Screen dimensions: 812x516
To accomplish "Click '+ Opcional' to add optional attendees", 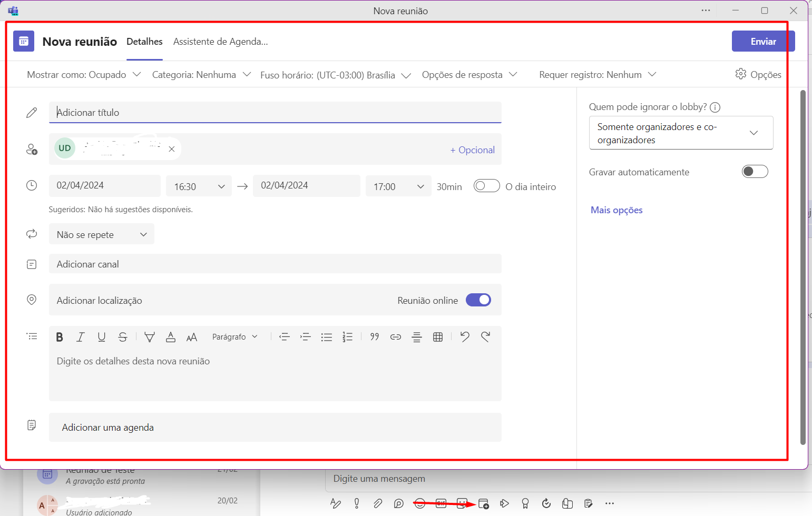I will click(x=472, y=150).
